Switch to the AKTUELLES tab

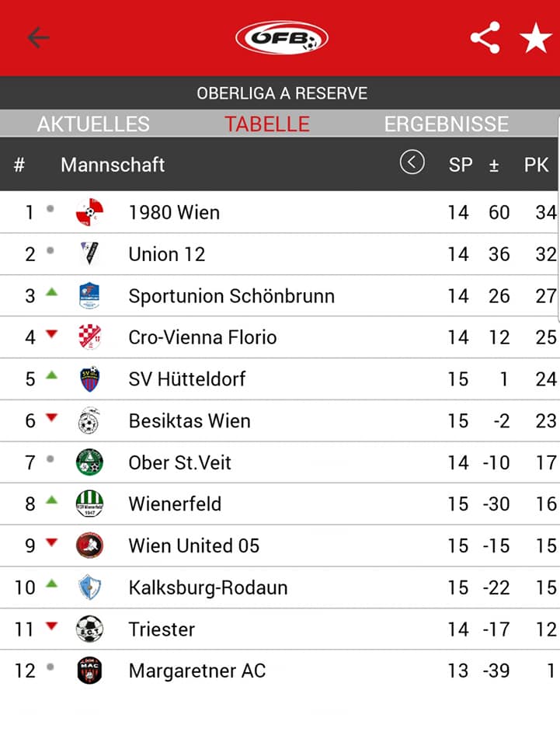coord(93,124)
